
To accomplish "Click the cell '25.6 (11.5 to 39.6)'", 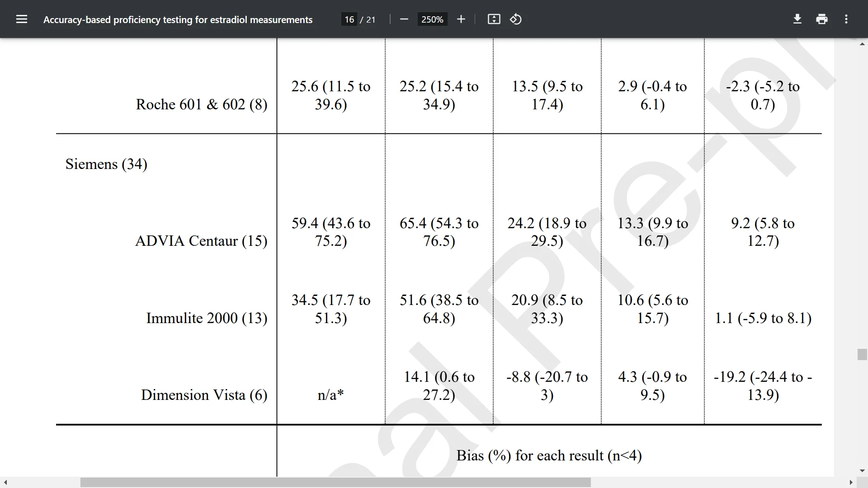I will click(331, 95).
